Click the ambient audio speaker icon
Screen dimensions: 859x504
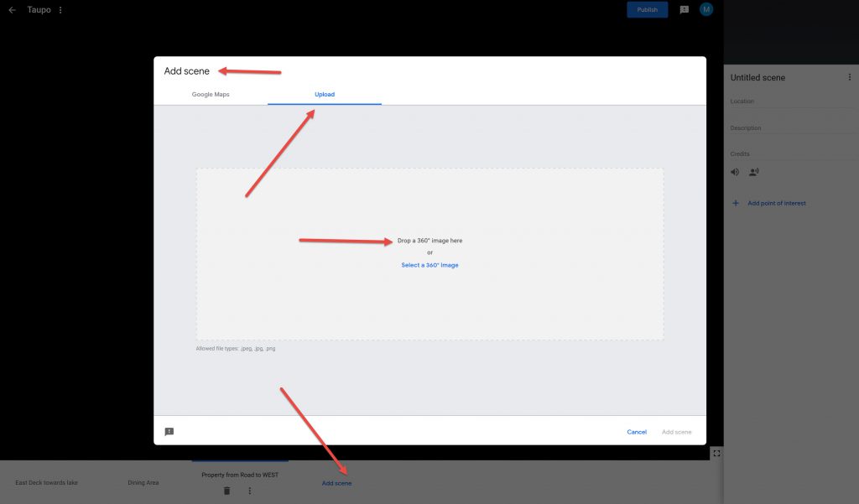(x=735, y=172)
